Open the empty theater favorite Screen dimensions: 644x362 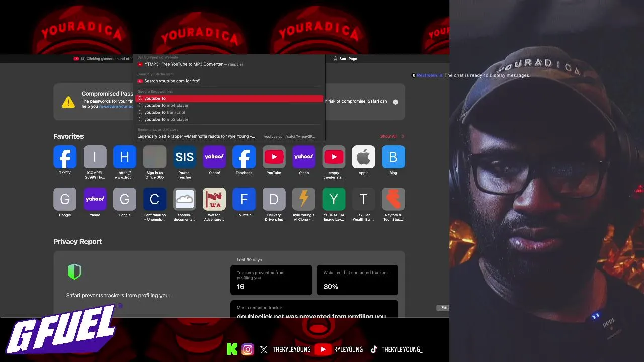click(334, 157)
